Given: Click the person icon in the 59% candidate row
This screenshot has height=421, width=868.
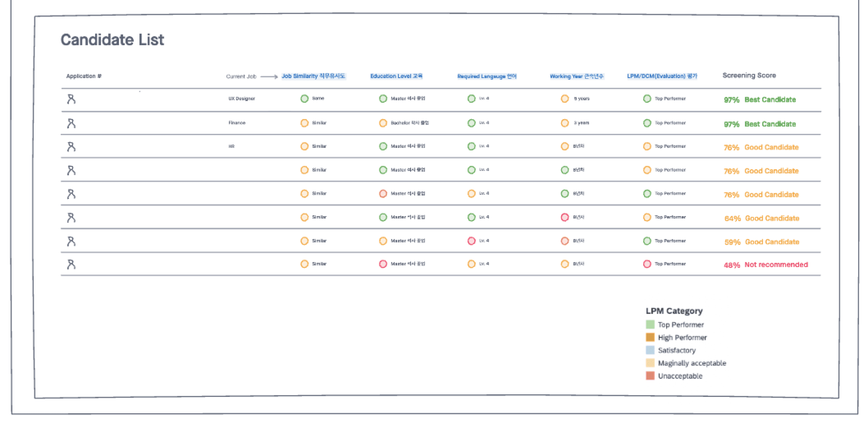Looking at the screenshot, I should click(x=71, y=241).
